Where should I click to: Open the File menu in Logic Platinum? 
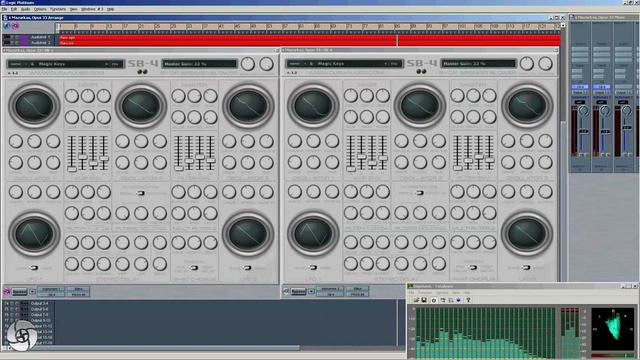4,9
